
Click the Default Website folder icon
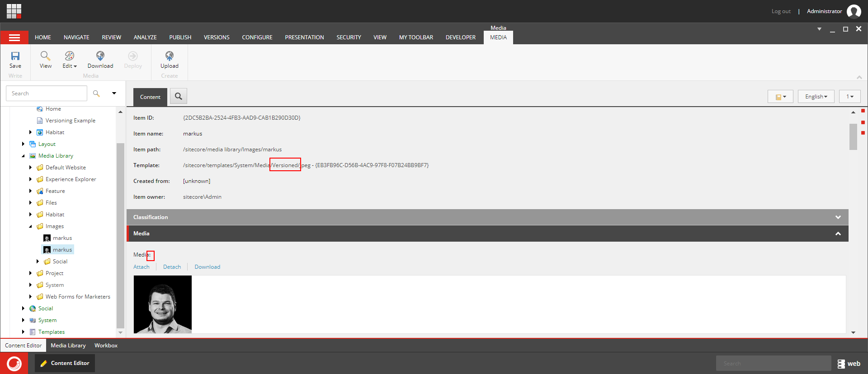click(40, 168)
